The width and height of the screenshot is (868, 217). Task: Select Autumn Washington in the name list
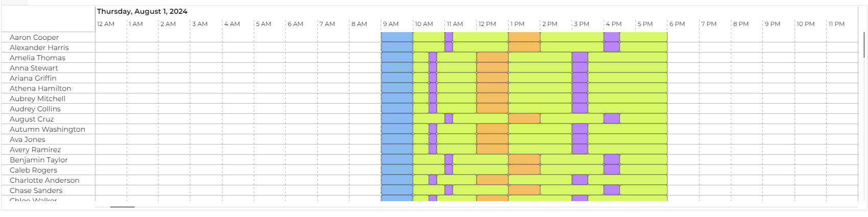click(x=47, y=129)
